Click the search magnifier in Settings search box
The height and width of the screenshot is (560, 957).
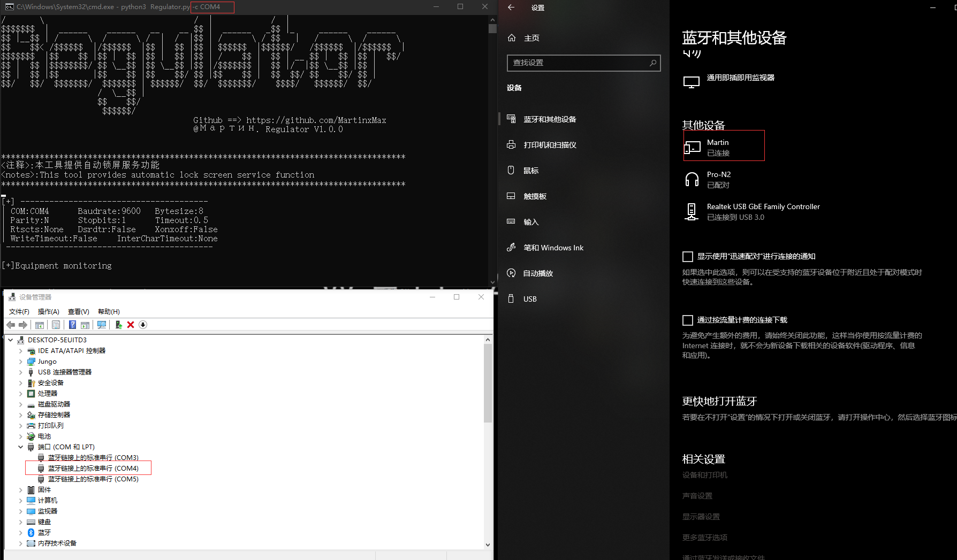pyautogui.click(x=653, y=63)
